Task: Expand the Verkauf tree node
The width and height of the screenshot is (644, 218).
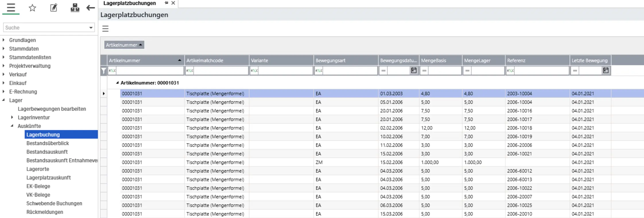Action: (3, 74)
